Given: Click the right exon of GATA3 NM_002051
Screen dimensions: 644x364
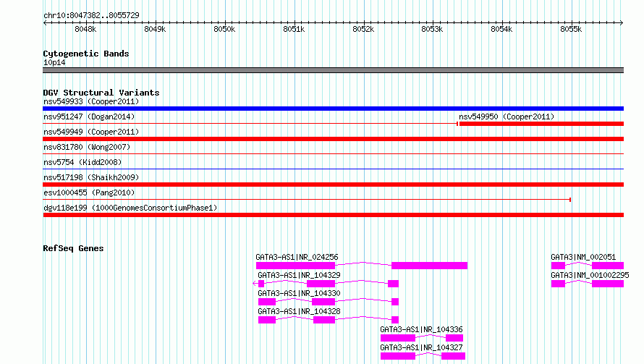Looking at the screenshot, I should click(608, 266).
